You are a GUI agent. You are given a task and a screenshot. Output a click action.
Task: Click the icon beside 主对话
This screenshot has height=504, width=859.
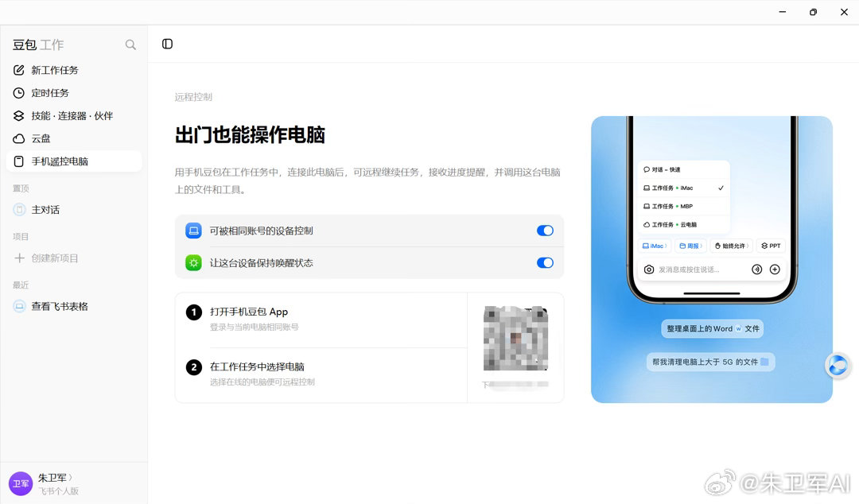[19, 210]
